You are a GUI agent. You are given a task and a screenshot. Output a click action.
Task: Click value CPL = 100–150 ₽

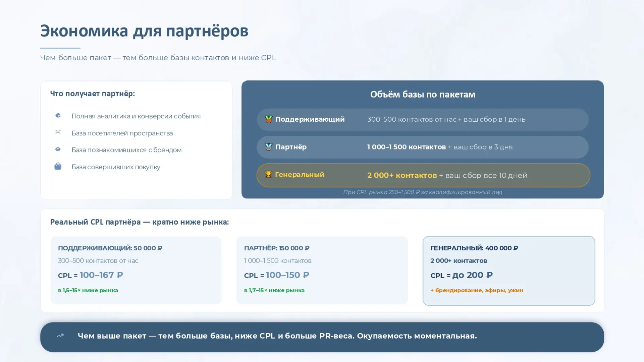pos(277,275)
